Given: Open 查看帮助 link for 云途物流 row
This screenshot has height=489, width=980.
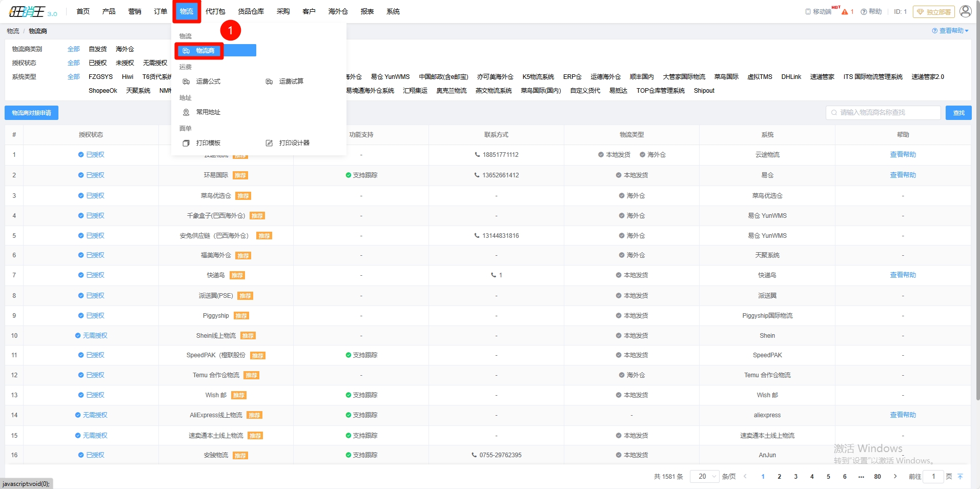Looking at the screenshot, I should click(903, 155).
